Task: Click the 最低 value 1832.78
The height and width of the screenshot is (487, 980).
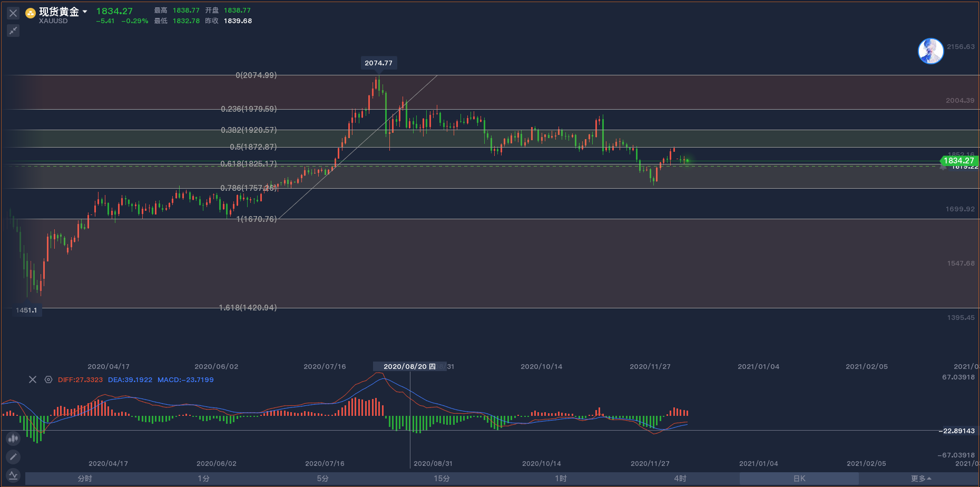Action: [x=186, y=21]
